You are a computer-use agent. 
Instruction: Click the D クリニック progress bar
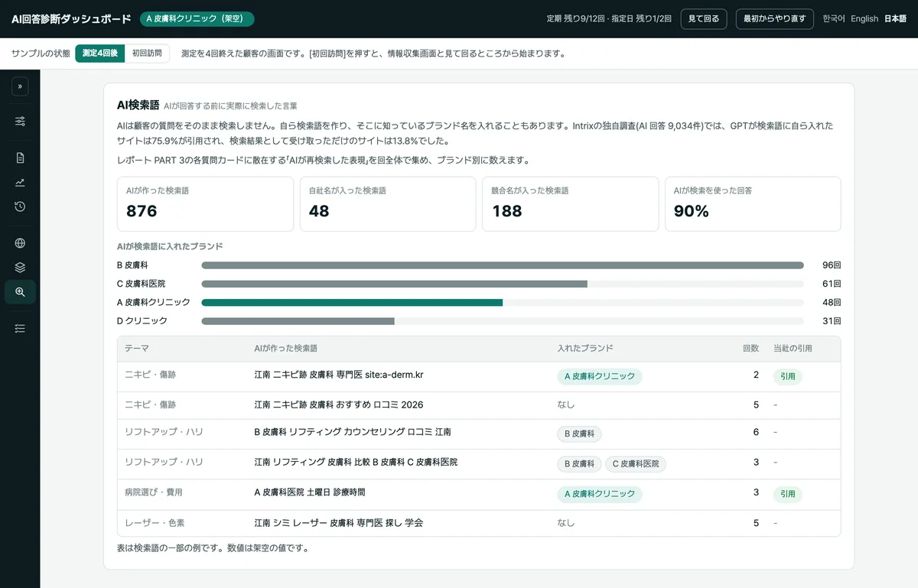[503, 321]
